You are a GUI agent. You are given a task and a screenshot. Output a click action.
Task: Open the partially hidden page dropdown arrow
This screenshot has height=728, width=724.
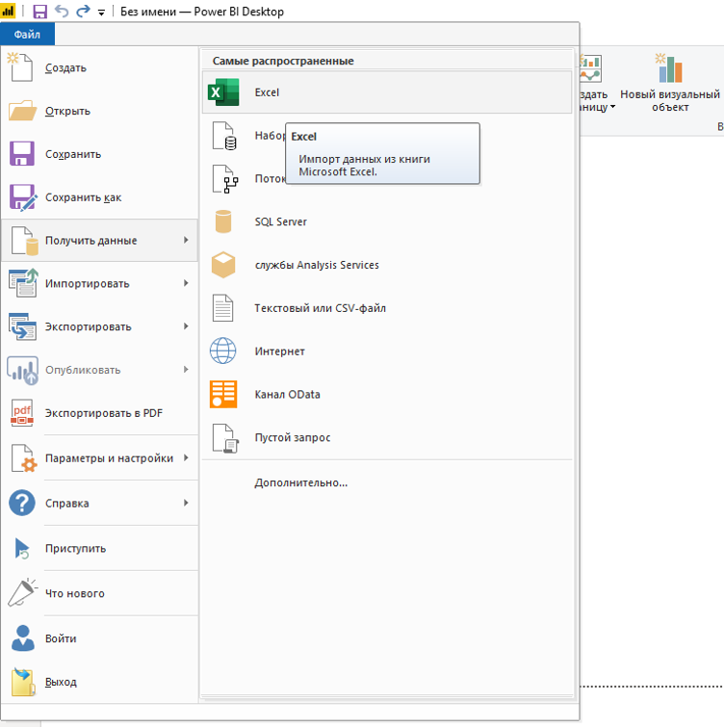point(613,107)
